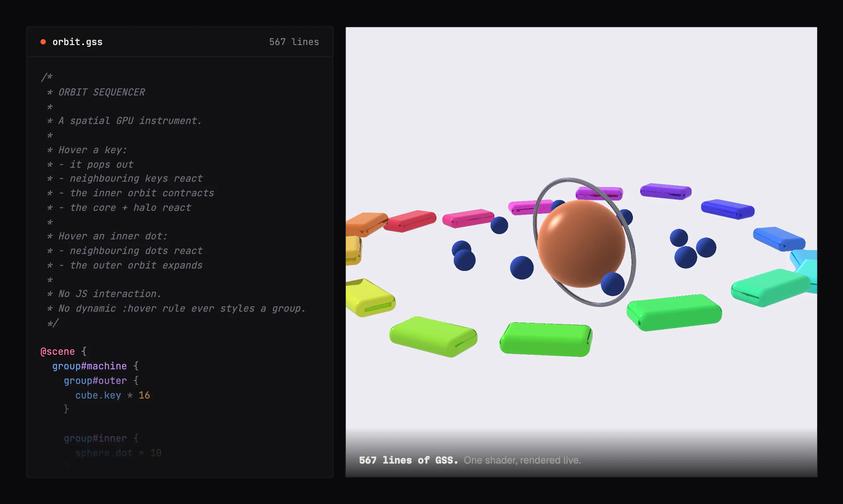Click the green key at the bottom center
Image resolution: width=843 pixels, height=504 pixels.
click(x=546, y=339)
